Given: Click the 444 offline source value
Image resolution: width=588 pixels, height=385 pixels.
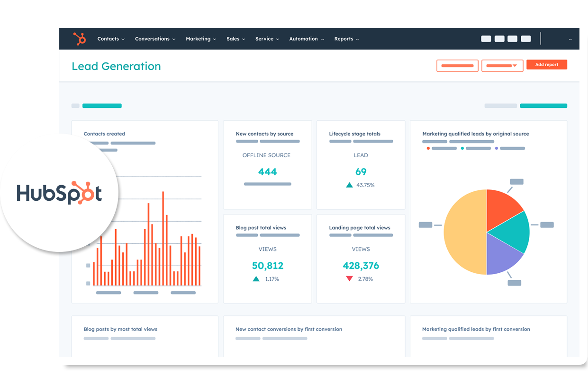Looking at the screenshot, I should pyautogui.click(x=267, y=172).
